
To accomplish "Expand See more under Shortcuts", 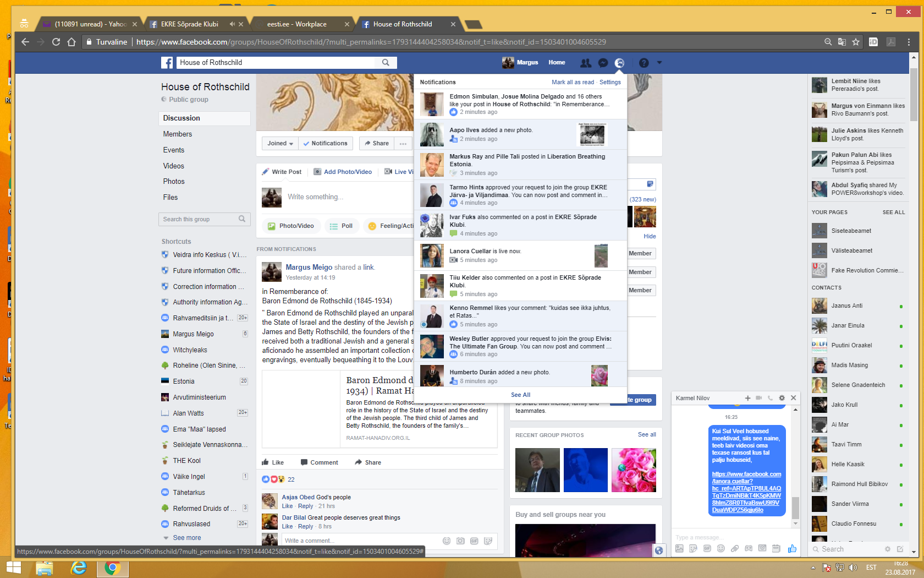I will [186, 538].
